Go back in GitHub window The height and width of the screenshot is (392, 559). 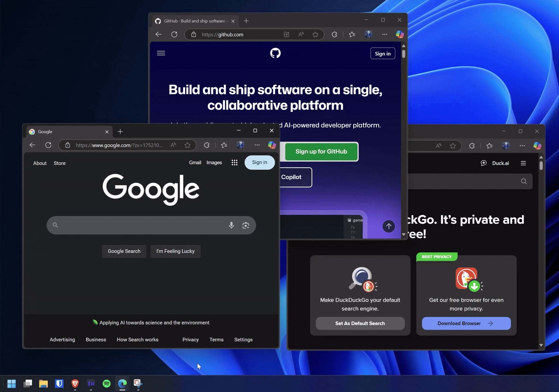tap(159, 34)
